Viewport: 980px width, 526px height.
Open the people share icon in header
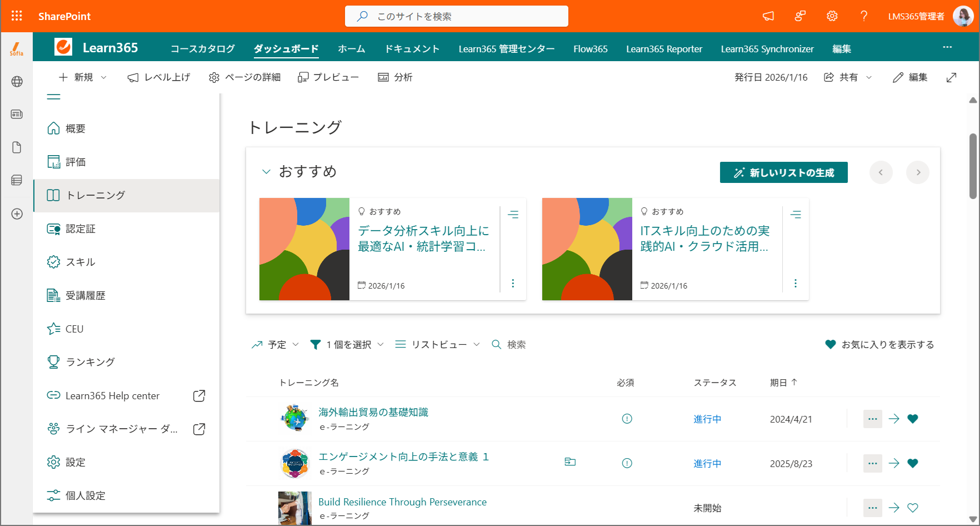800,16
